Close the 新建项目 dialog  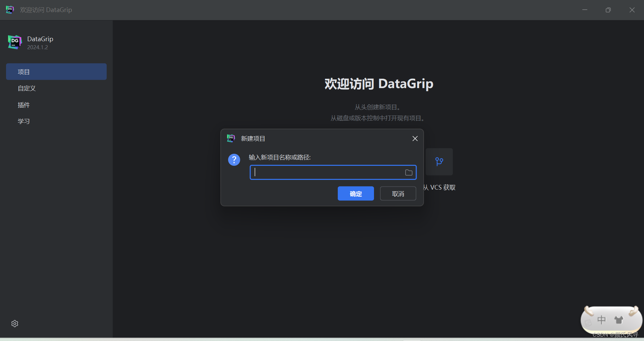pyautogui.click(x=415, y=138)
